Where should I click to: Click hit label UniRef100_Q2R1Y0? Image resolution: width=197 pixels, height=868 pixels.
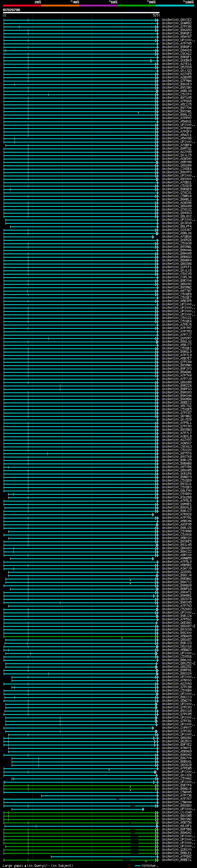[x=177, y=850]
